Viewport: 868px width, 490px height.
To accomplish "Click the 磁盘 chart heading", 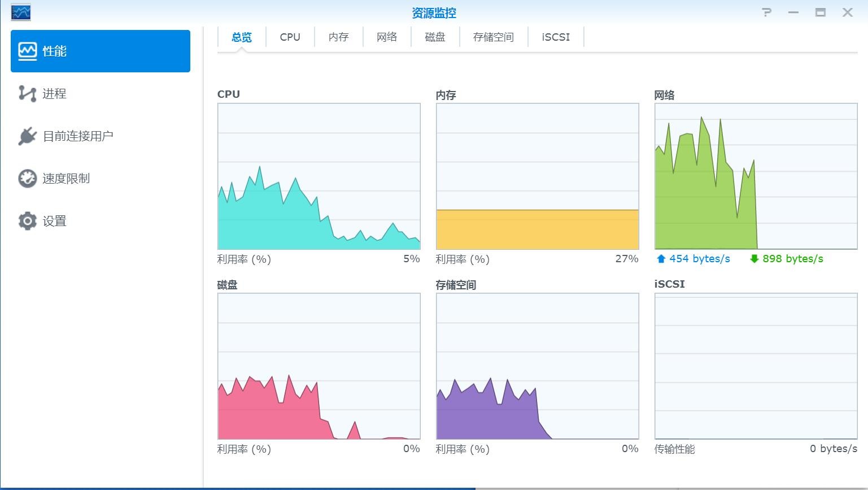I will pos(228,285).
